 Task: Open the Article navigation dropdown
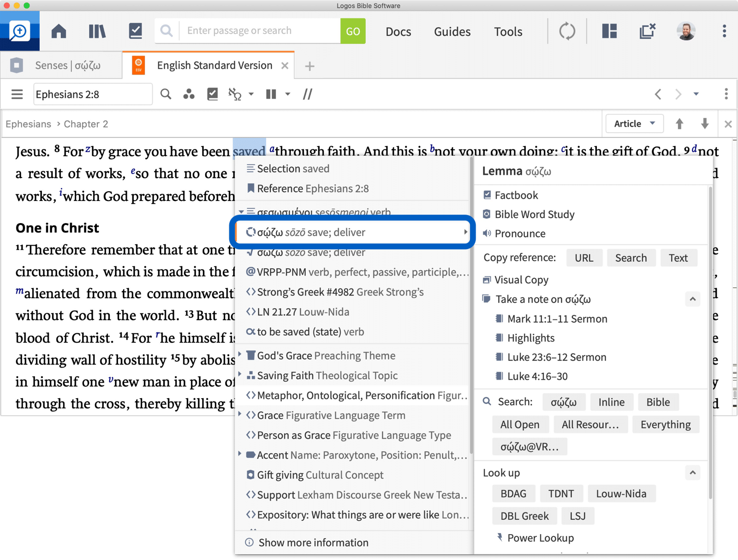pos(634,124)
